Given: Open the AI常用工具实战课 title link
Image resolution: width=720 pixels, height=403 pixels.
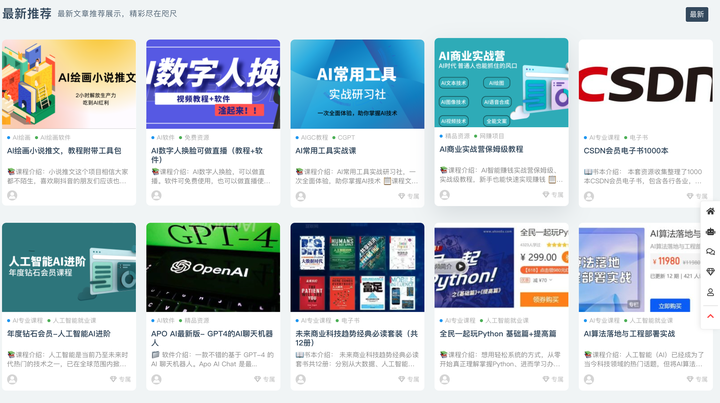Looking at the screenshot, I should click(326, 151).
